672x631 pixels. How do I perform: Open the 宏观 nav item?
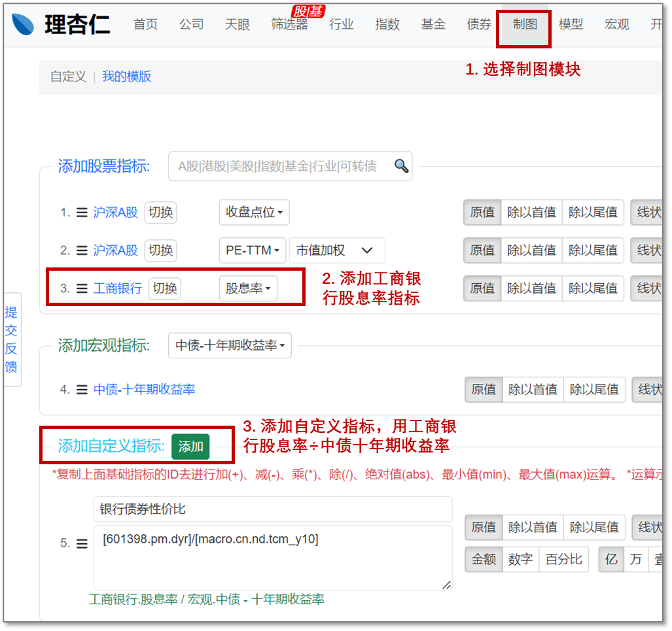pos(617,24)
